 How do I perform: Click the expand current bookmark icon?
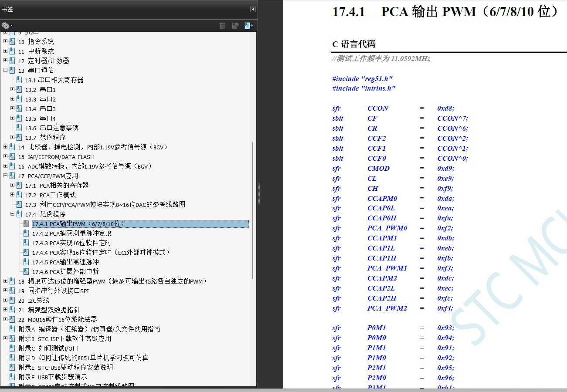coord(249,26)
